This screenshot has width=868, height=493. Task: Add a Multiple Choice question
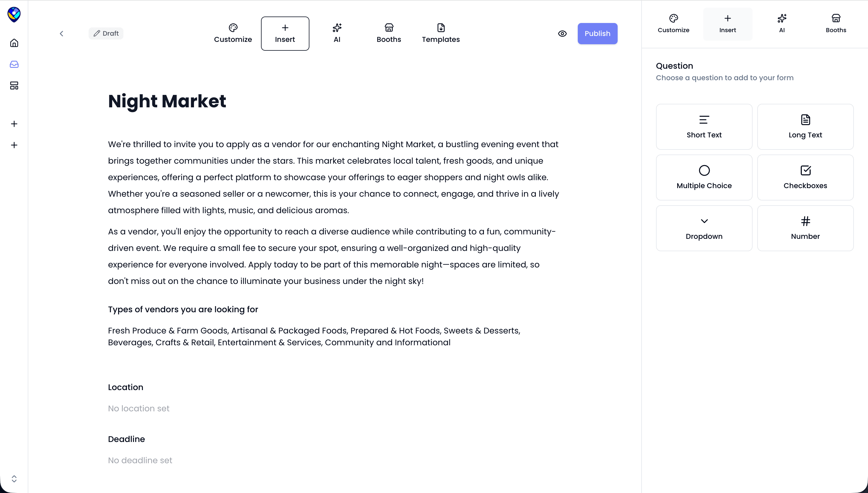click(704, 178)
